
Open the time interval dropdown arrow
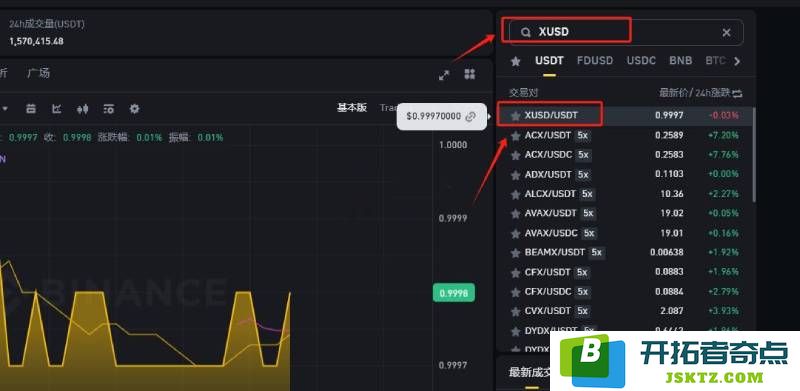[5, 109]
